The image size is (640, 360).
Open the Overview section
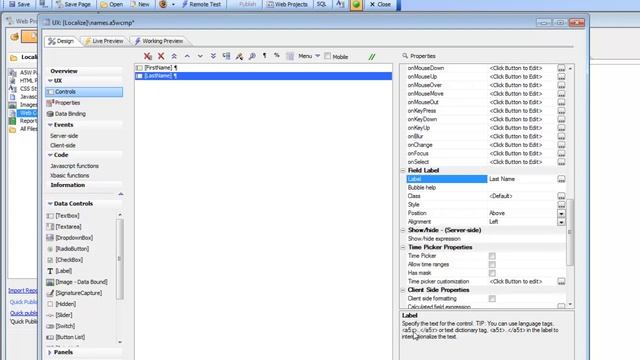coord(64,71)
